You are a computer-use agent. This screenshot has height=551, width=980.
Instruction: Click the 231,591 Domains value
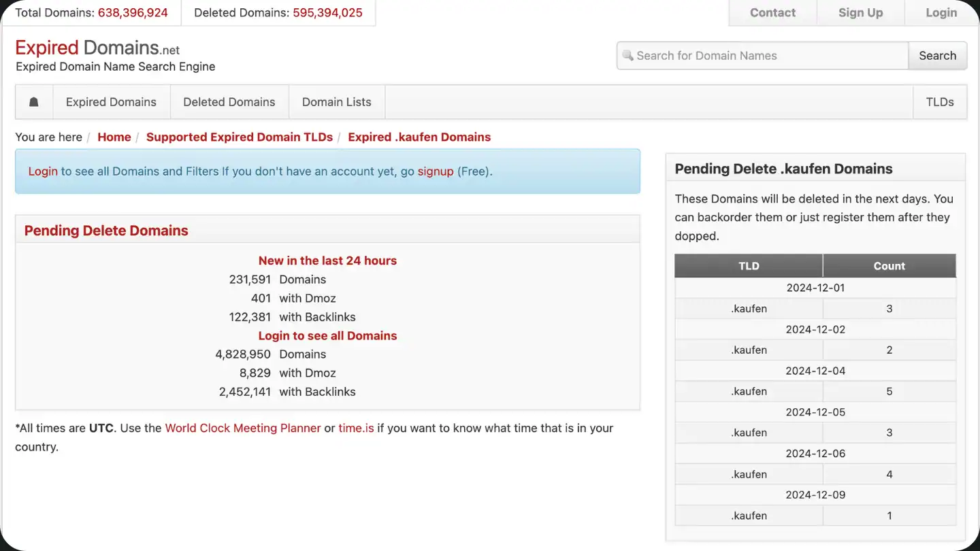pyautogui.click(x=250, y=280)
